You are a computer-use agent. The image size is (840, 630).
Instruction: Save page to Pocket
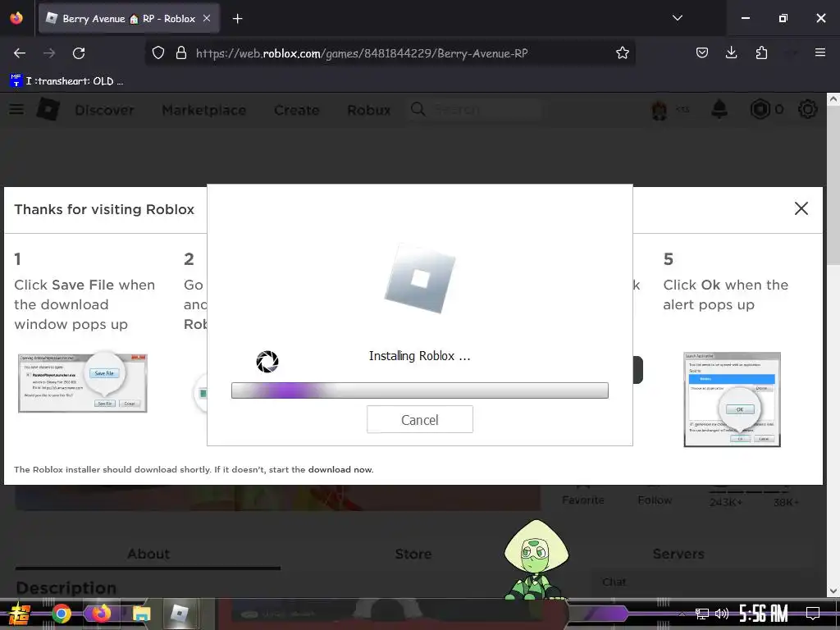[x=702, y=52]
